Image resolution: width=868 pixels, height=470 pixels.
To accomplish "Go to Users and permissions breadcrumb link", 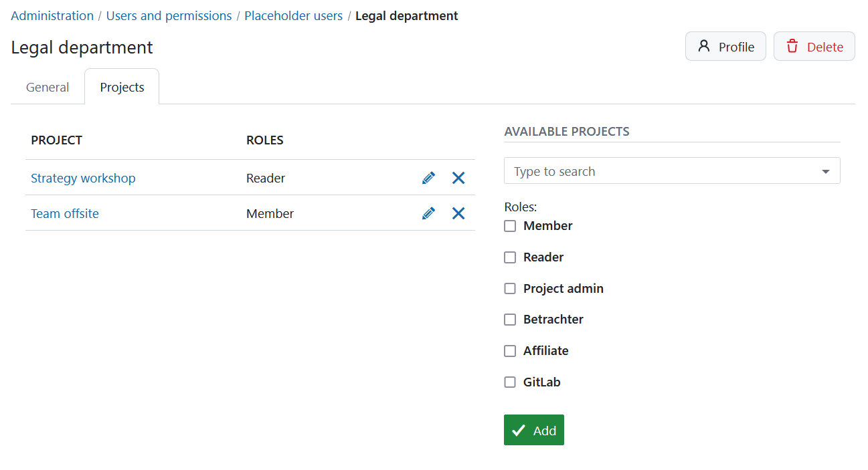I will point(169,15).
